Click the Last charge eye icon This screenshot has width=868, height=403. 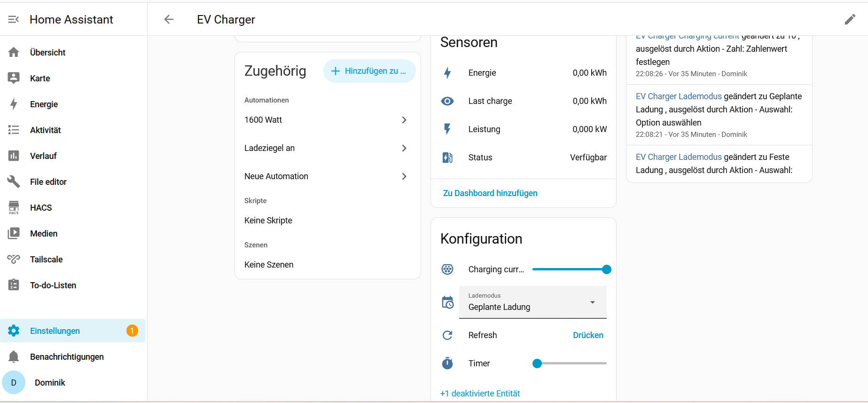pos(447,101)
